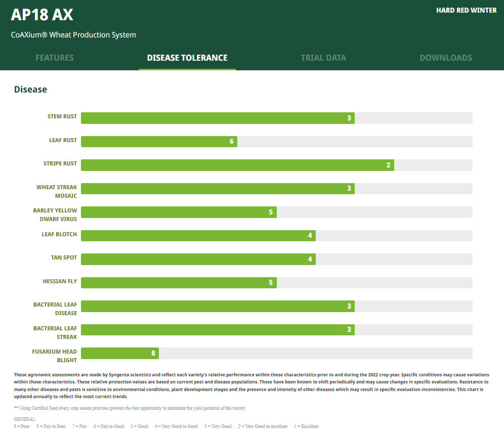Click the '6 = Fair to Good' legend entry

(x=109, y=426)
